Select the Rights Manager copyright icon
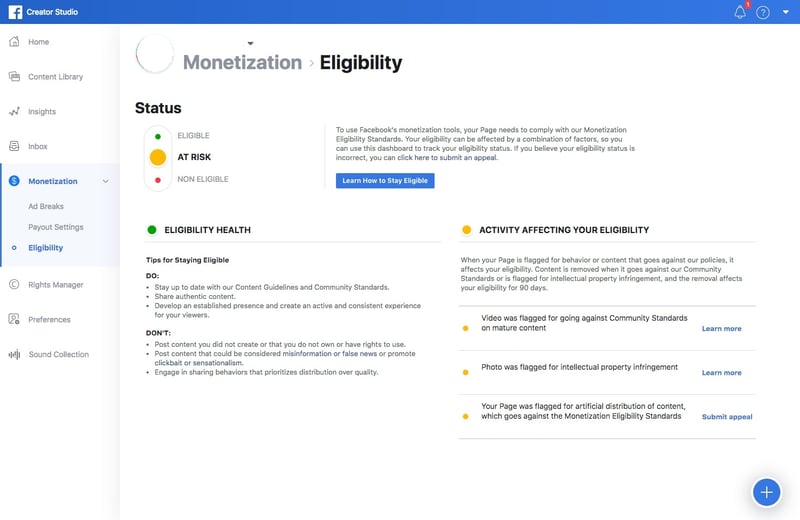Screen dimensions: 800x520 (14, 285)
